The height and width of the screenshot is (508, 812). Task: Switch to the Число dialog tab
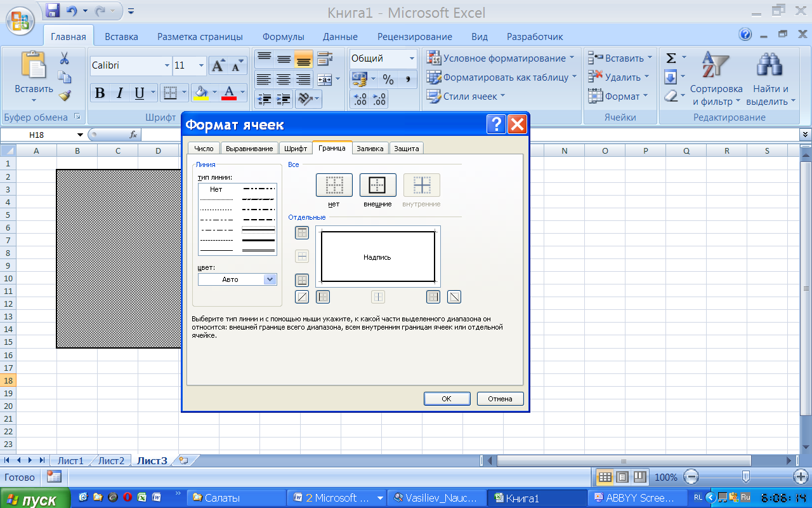coord(204,148)
